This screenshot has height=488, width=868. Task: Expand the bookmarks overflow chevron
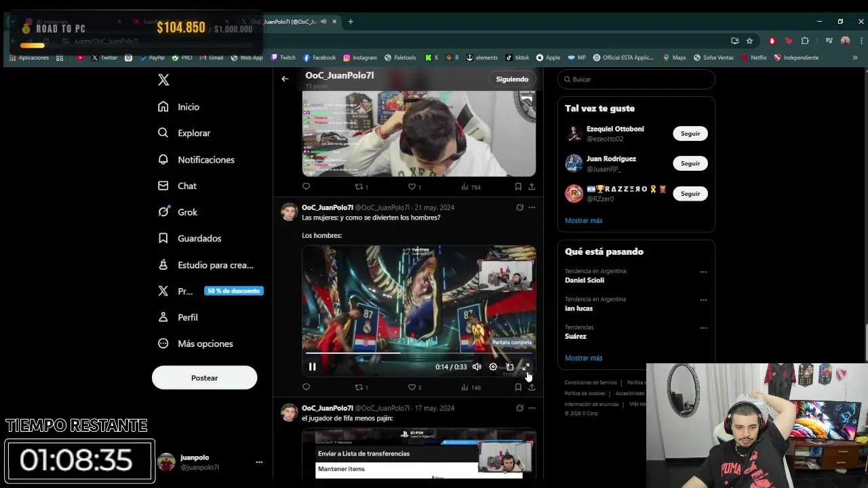854,58
